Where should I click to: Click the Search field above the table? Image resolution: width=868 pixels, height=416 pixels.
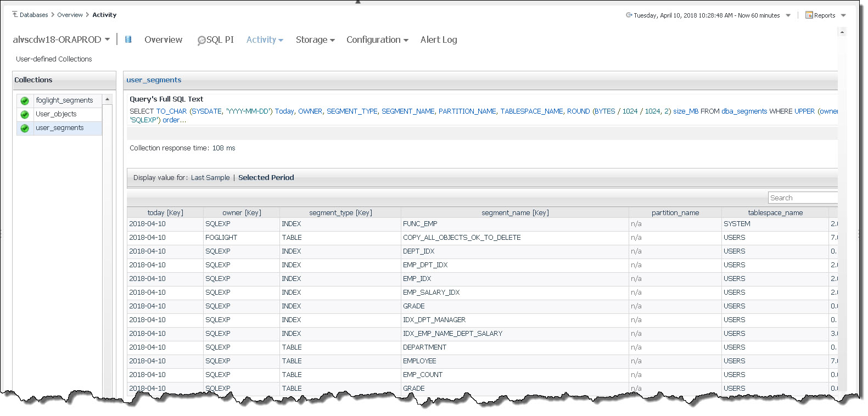[802, 198]
